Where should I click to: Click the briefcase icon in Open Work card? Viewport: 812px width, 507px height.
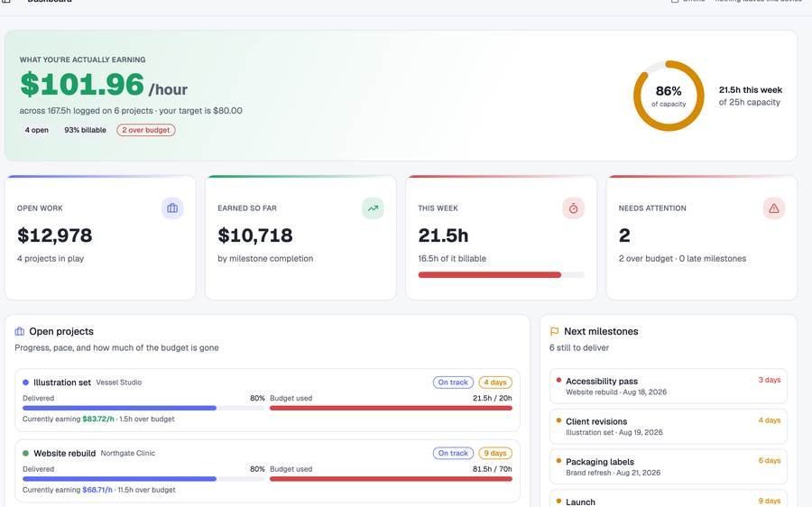[x=172, y=208]
